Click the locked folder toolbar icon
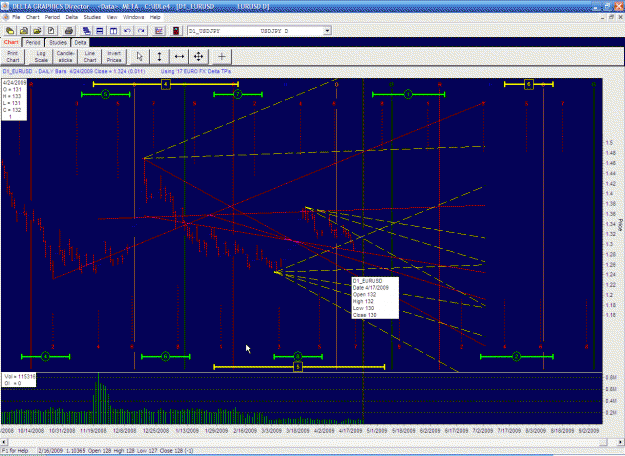Viewport: 625px width, 456px height. 24,31
